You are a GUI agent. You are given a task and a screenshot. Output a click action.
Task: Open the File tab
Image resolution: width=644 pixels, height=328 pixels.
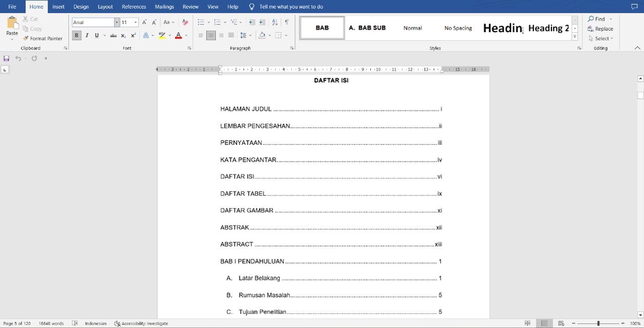pyautogui.click(x=12, y=7)
